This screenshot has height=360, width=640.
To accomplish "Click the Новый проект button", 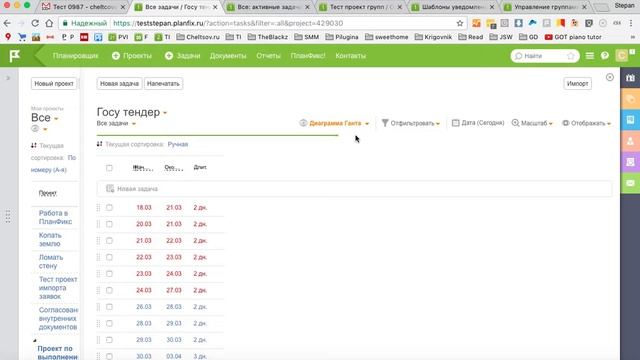I will (54, 84).
